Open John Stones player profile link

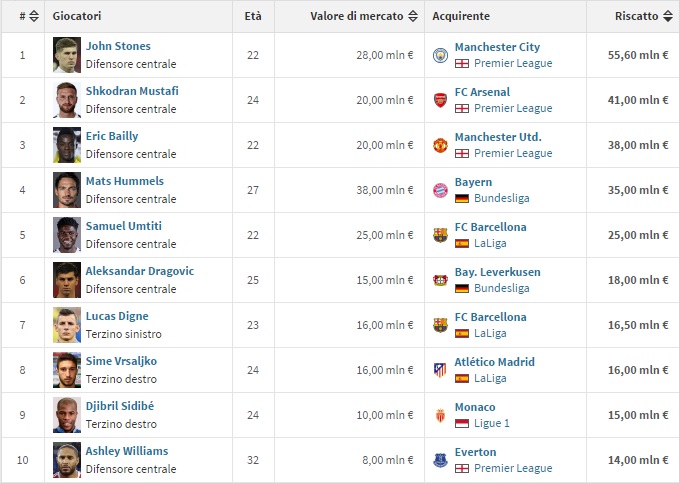(x=118, y=46)
